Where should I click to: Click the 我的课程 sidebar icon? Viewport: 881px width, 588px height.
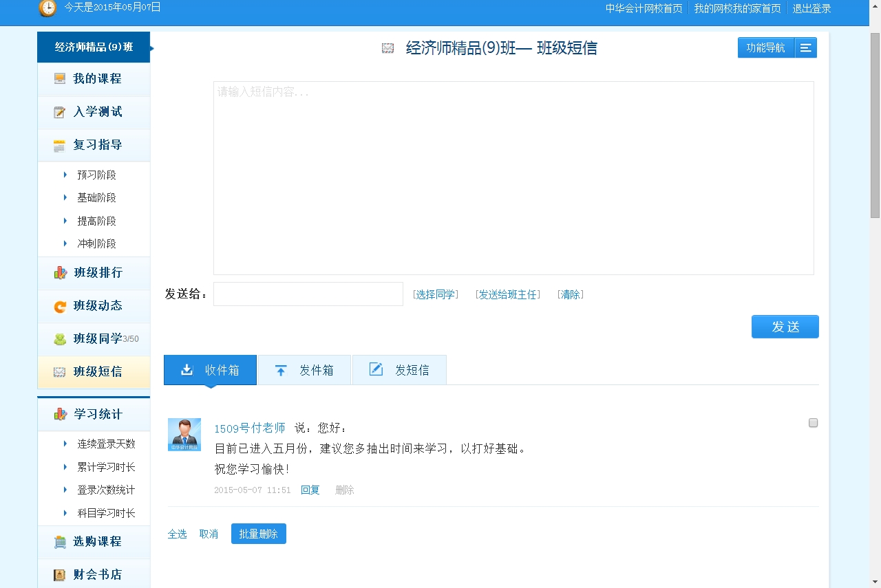60,78
